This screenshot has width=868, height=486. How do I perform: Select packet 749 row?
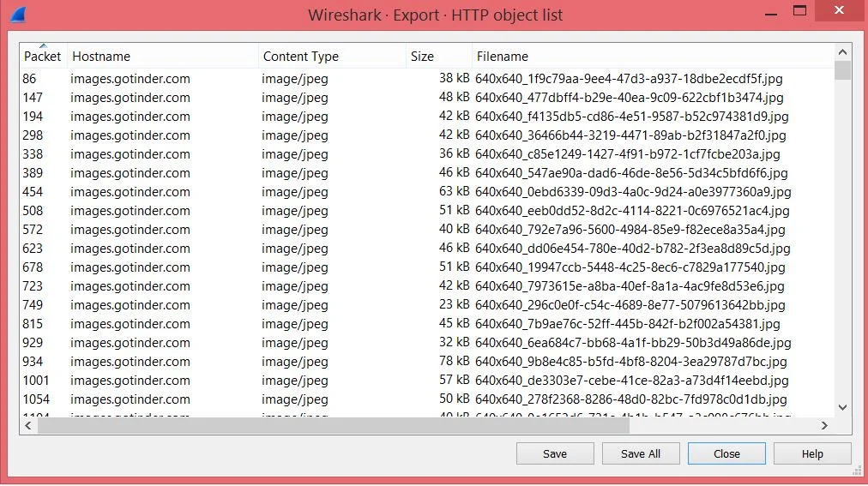426,304
